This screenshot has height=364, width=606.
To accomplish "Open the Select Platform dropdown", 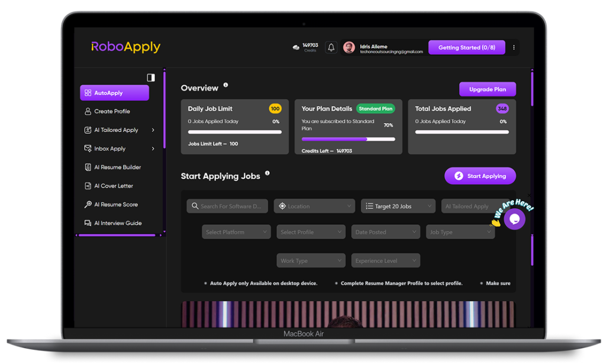I will pyautogui.click(x=236, y=232).
